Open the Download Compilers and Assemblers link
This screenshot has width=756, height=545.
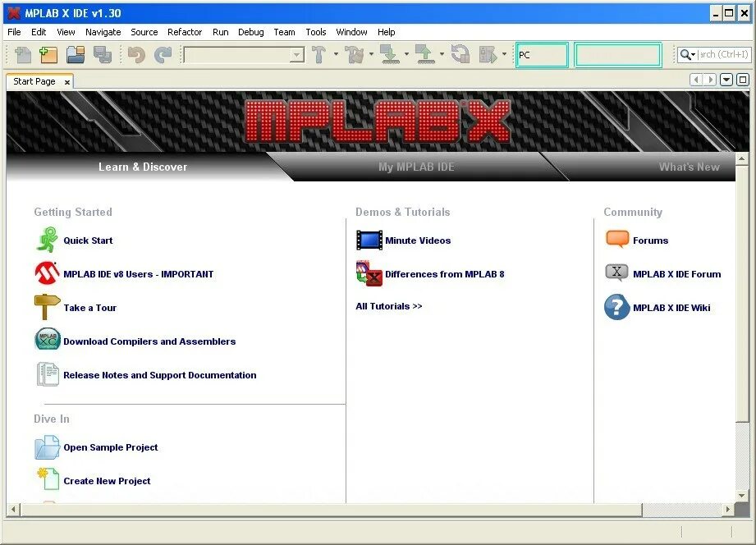tap(149, 341)
